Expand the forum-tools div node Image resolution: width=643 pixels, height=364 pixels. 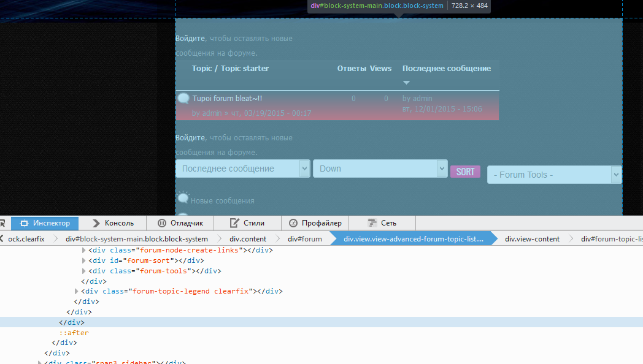coord(83,271)
